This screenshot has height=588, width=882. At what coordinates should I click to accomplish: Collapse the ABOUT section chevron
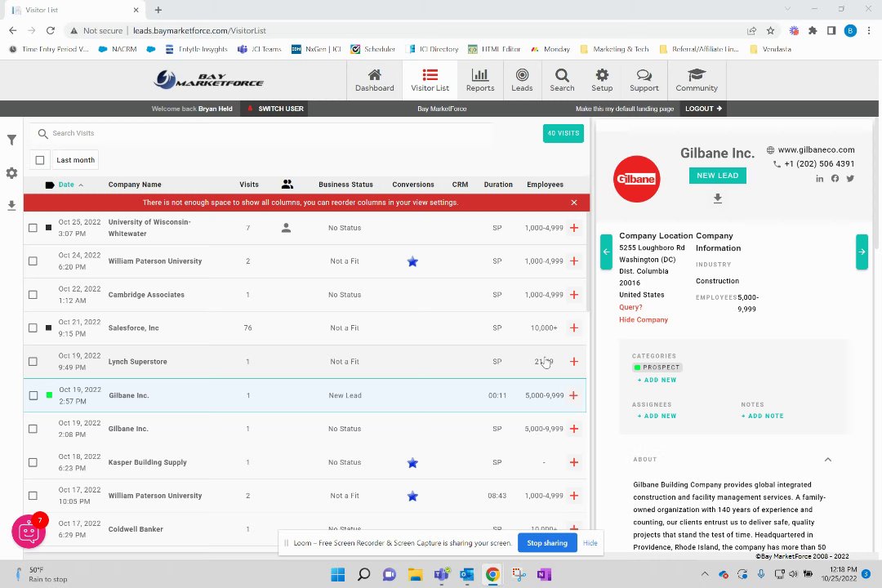(827, 460)
